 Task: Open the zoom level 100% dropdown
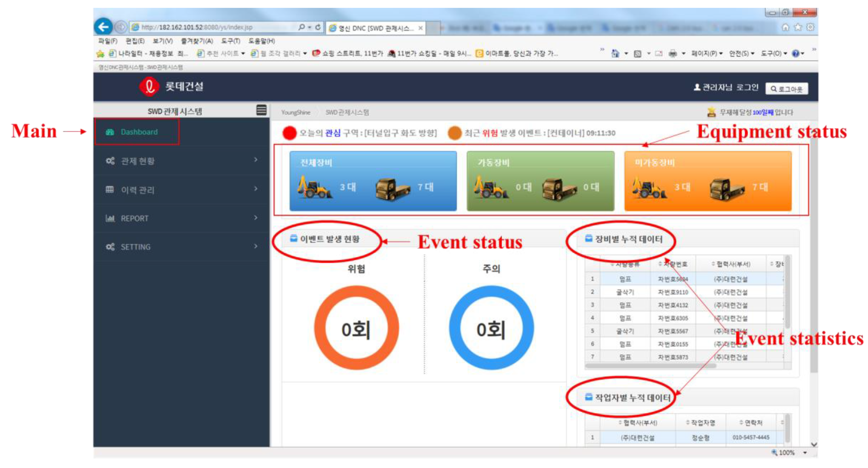coord(805,453)
